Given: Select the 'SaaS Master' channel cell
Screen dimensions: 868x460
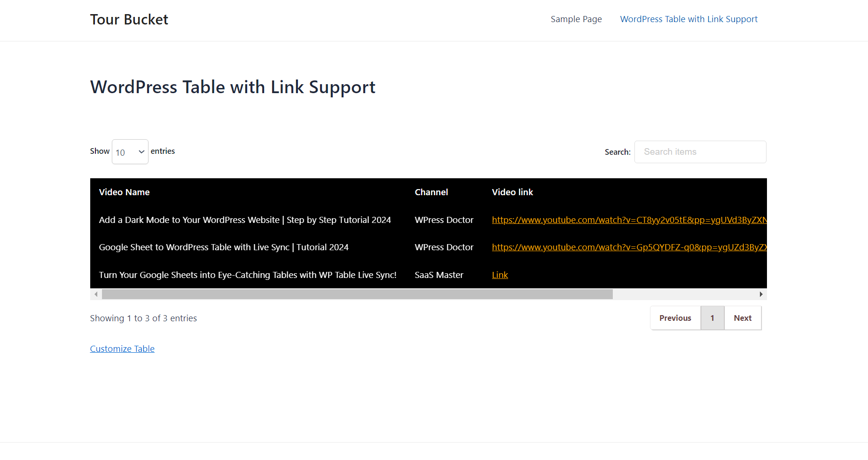Looking at the screenshot, I should (439, 275).
